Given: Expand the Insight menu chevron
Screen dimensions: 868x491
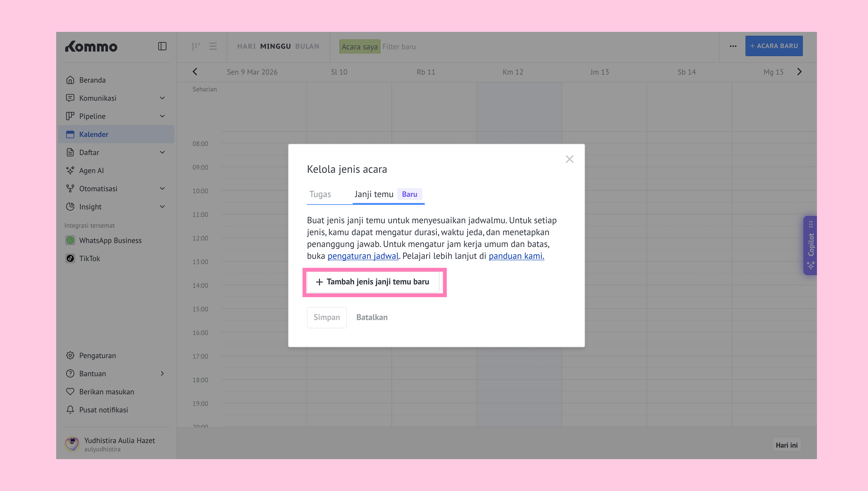Looking at the screenshot, I should coord(162,207).
